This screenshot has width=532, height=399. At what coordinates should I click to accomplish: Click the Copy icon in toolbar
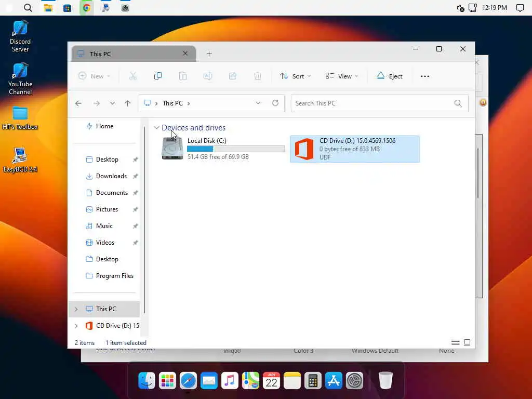click(158, 76)
